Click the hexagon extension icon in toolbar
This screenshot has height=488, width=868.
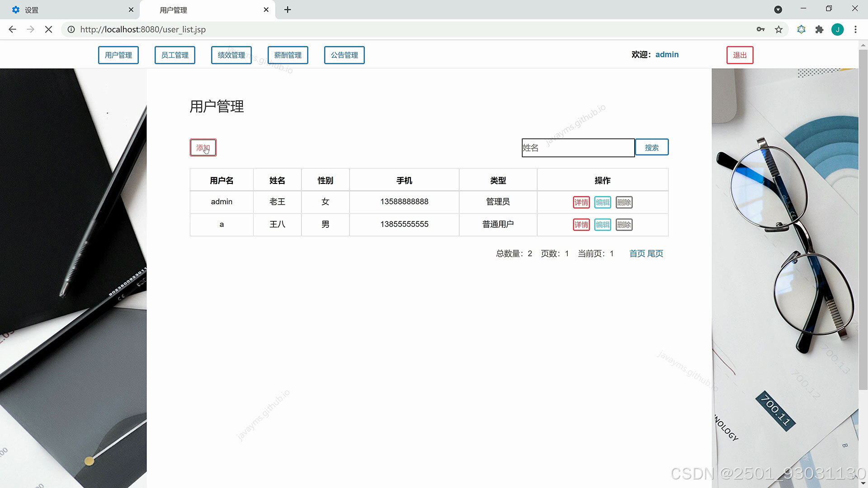point(801,29)
